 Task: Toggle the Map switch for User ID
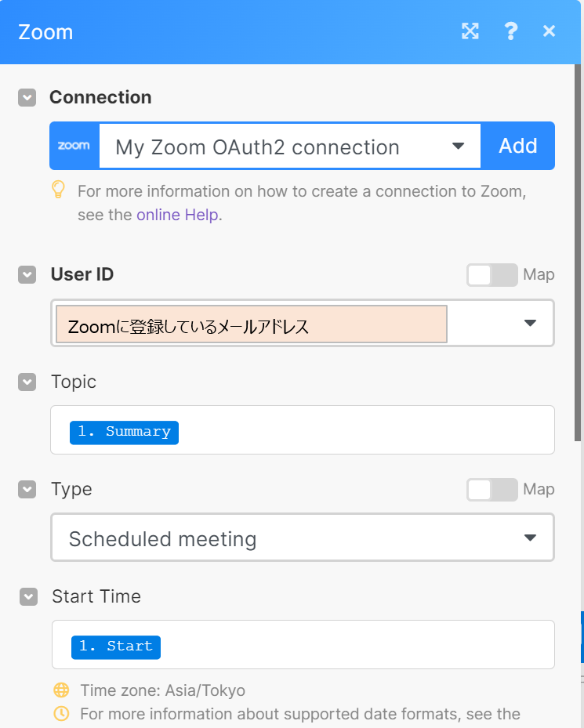point(492,275)
